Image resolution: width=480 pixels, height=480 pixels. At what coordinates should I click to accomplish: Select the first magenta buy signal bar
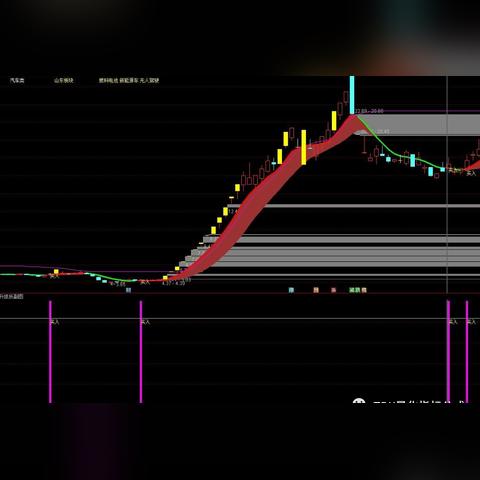pyautogui.click(x=50, y=352)
